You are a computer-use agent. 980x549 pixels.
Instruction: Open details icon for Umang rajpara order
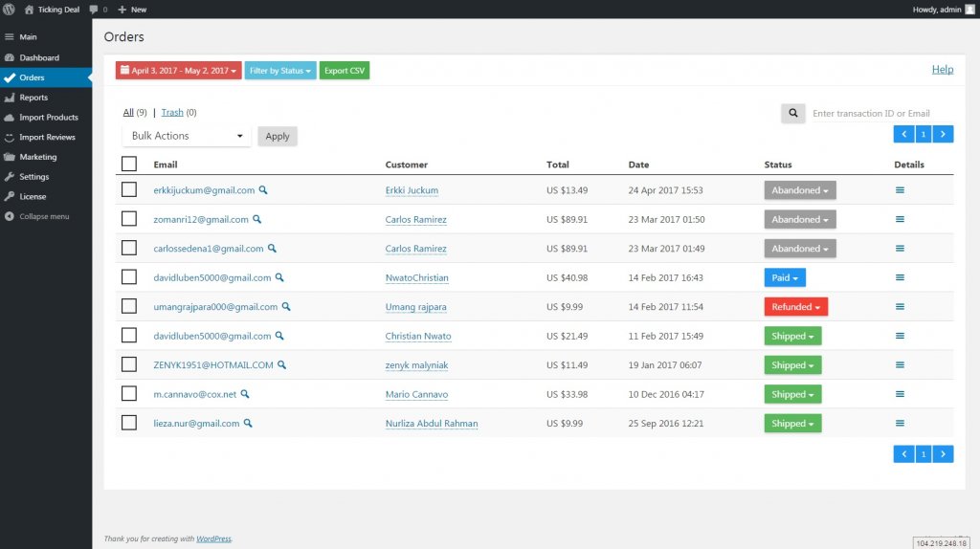pos(900,307)
